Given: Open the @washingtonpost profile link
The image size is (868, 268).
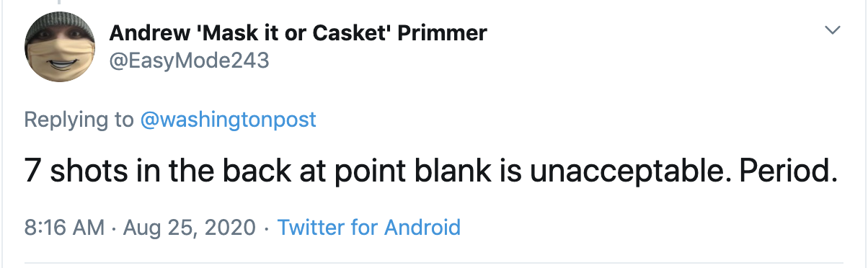Looking at the screenshot, I should [228, 119].
